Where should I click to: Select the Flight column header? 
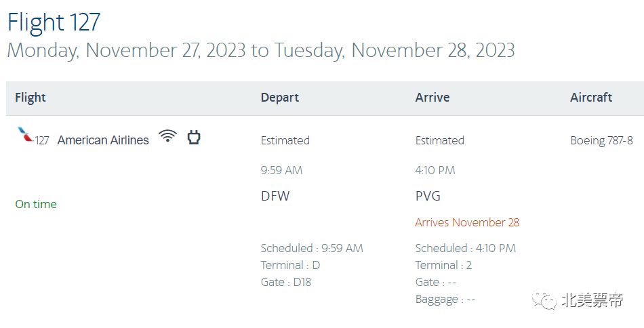click(31, 98)
